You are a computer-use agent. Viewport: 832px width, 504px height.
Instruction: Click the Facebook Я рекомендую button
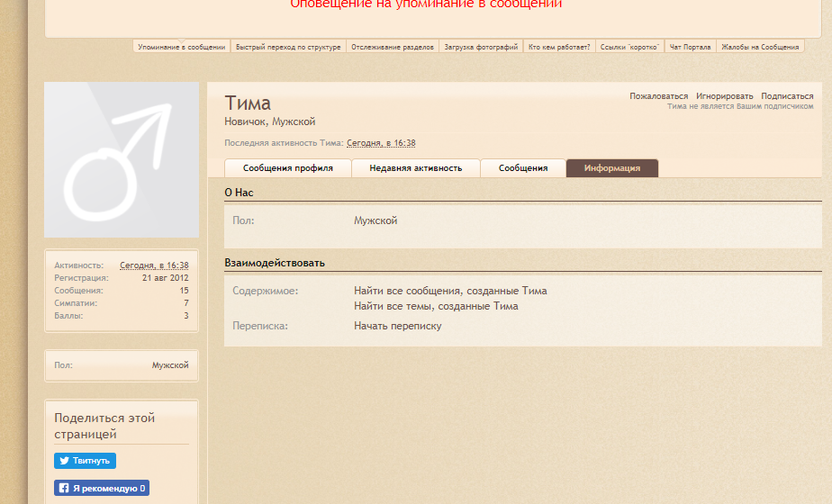(x=101, y=489)
